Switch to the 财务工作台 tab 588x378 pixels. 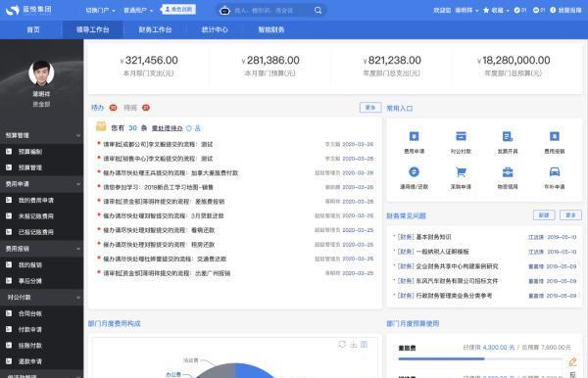(155, 29)
